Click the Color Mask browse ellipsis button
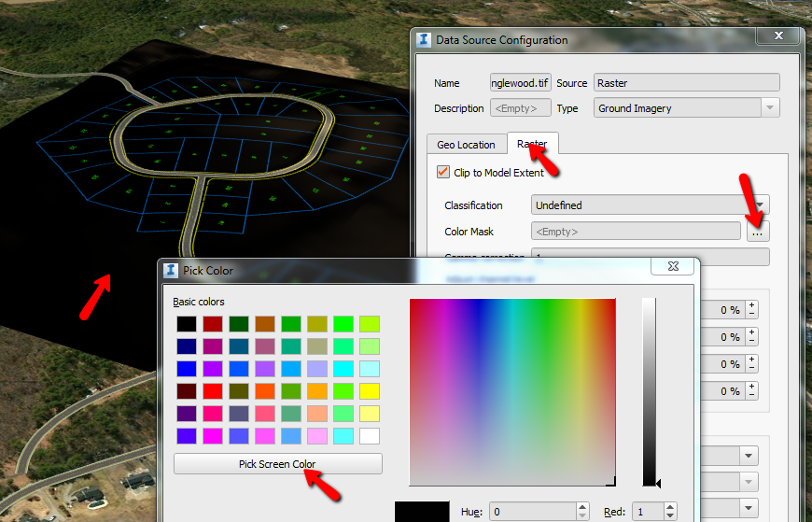 pos(758,232)
